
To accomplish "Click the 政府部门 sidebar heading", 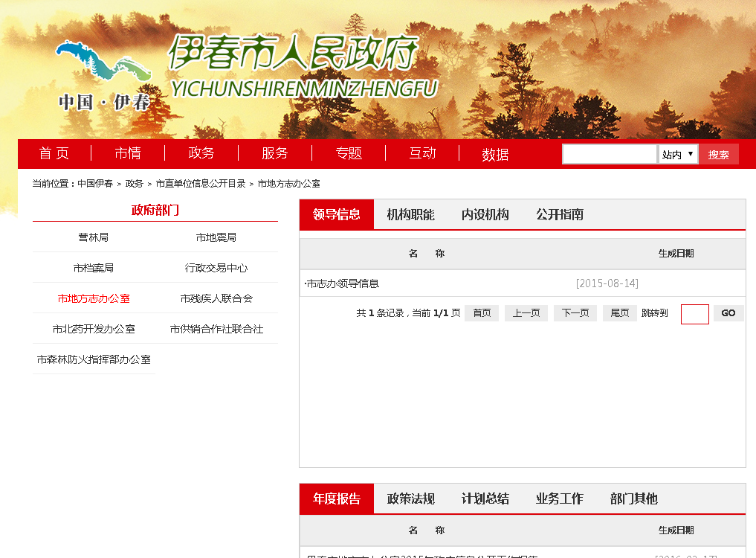I will (x=155, y=210).
